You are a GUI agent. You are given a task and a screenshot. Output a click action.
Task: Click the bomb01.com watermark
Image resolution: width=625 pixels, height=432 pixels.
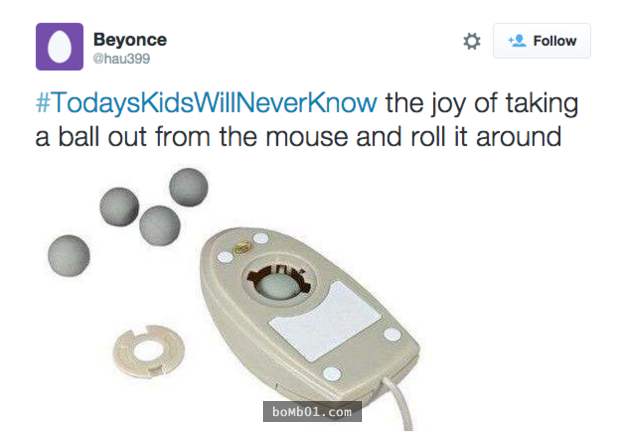(312, 411)
